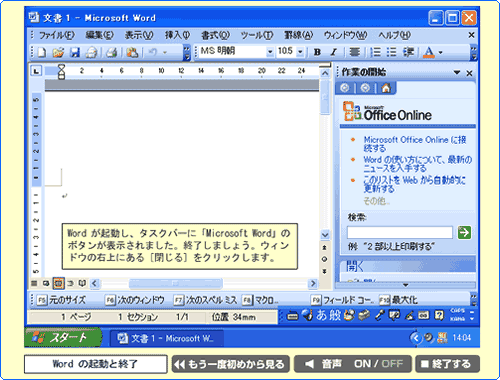Open a file with the folder icon
Image resolution: width=500 pixels, height=380 pixels.
coord(58,52)
